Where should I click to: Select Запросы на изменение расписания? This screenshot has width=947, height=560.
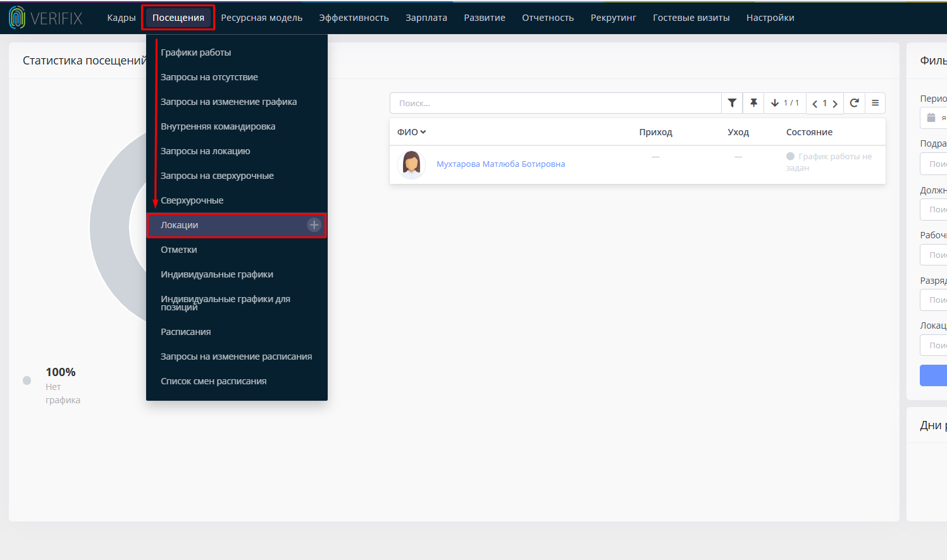tap(237, 356)
